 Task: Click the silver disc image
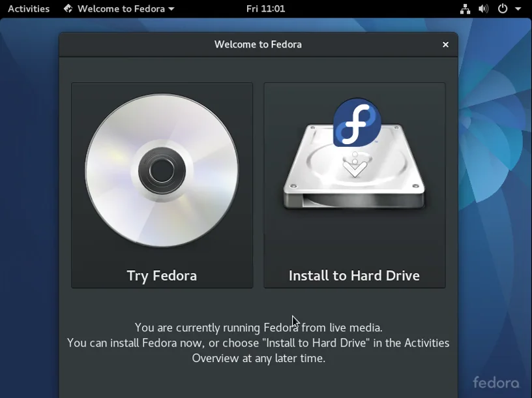point(162,170)
